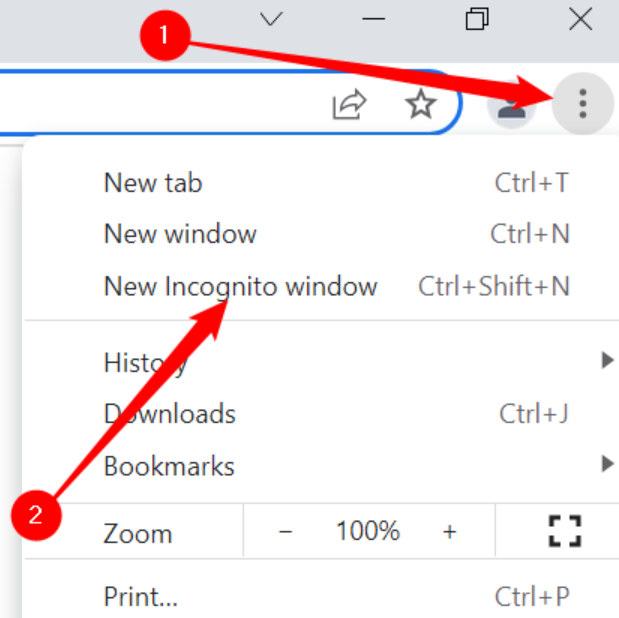This screenshot has width=619, height=618.
Task: Expand the History submenu arrow
Action: click(606, 360)
